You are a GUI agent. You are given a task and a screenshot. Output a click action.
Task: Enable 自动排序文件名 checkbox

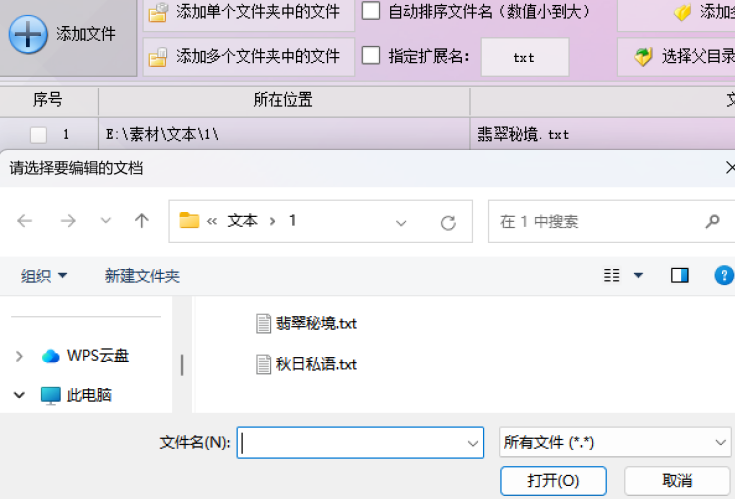click(371, 11)
